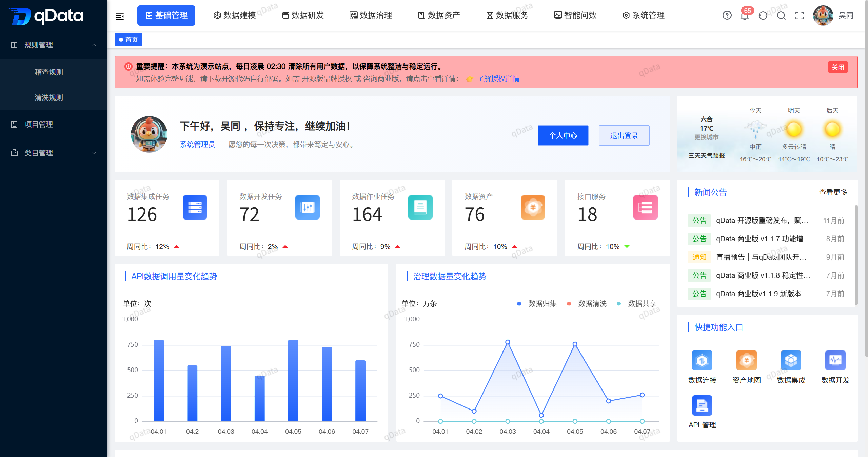
Task: Click the large profile avatar in greeting card
Action: point(149,134)
